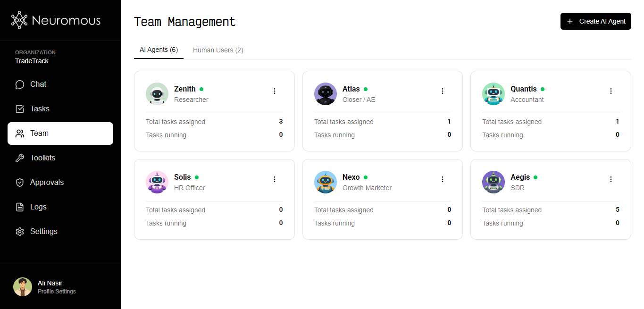Click Aegis's total tasks count 5

(618, 210)
